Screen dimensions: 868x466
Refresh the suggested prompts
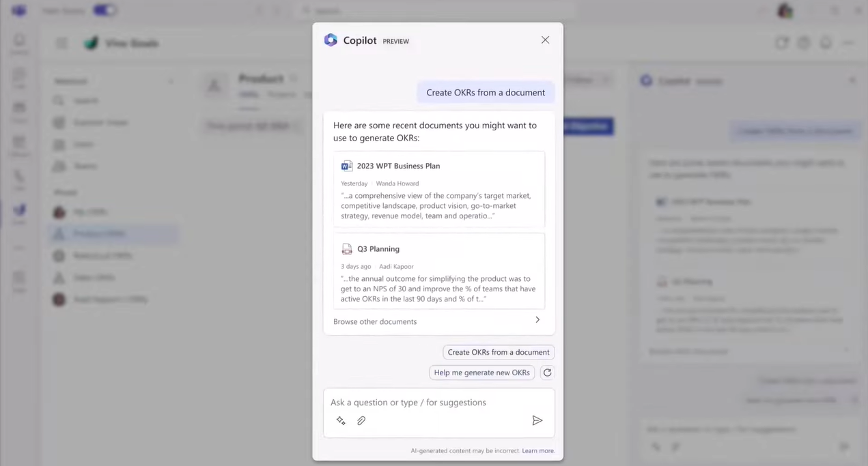(547, 373)
